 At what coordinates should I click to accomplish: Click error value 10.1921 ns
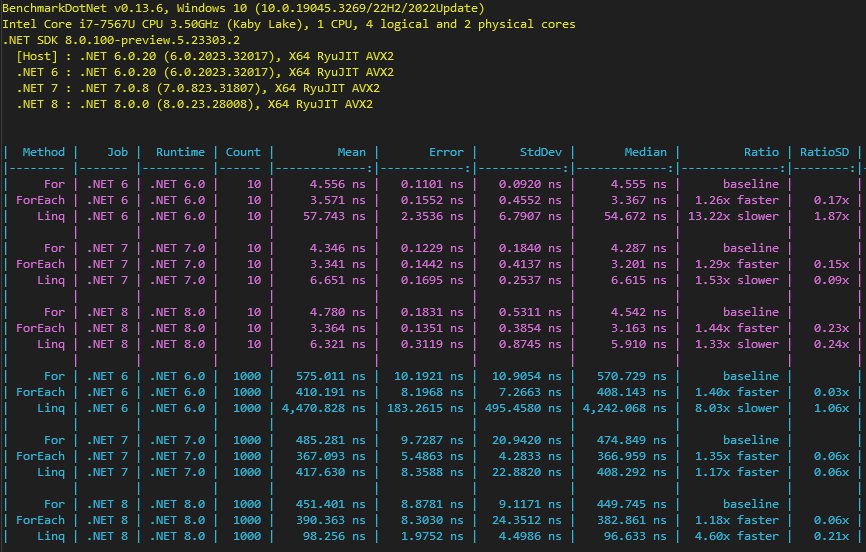[429, 376]
